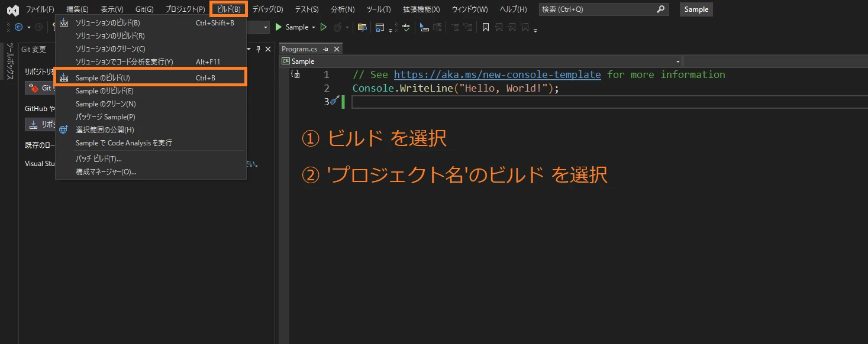Click the pin icon on Program.cs tab
This screenshot has width=868, height=344.
tap(325, 49)
